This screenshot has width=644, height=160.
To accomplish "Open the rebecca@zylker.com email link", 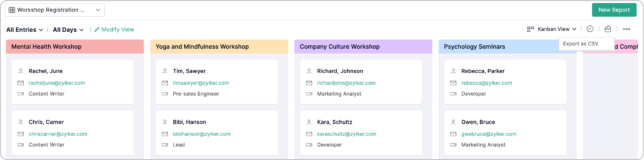I will [486, 83].
